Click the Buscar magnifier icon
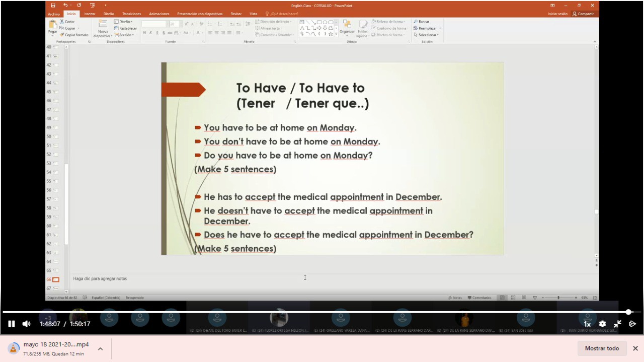The width and height of the screenshot is (644, 362). [x=416, y=22]
